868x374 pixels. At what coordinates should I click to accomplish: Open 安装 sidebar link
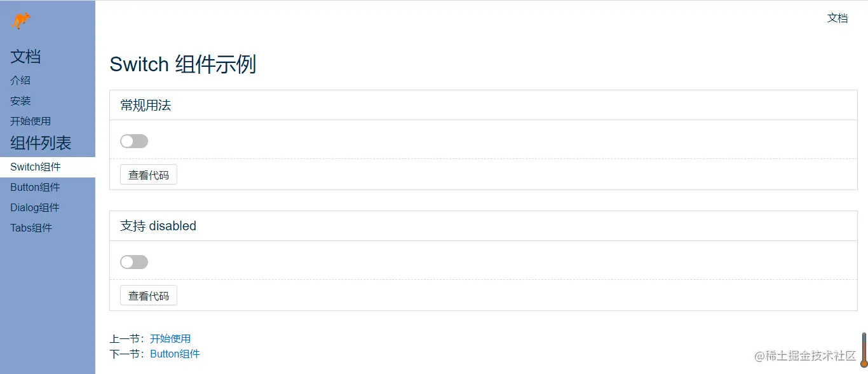20,101
